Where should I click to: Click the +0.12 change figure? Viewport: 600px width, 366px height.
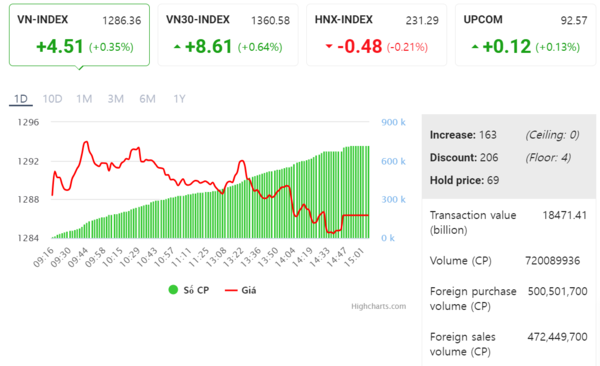click(507, 47)
